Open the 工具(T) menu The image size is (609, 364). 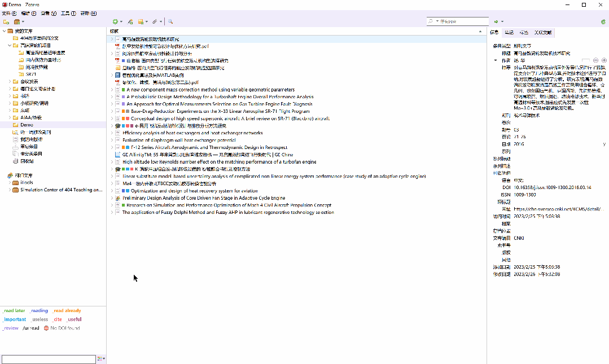[68, 13]
